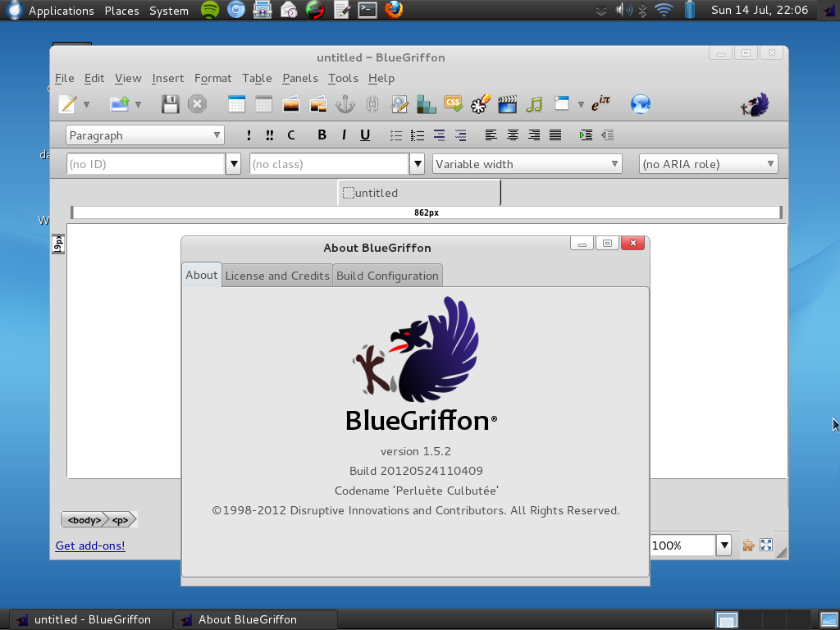Image resolution: width=840 pixels, height=630 pixels.
Task: Toggle italic text formatting
Action: [x=344, y=135]
